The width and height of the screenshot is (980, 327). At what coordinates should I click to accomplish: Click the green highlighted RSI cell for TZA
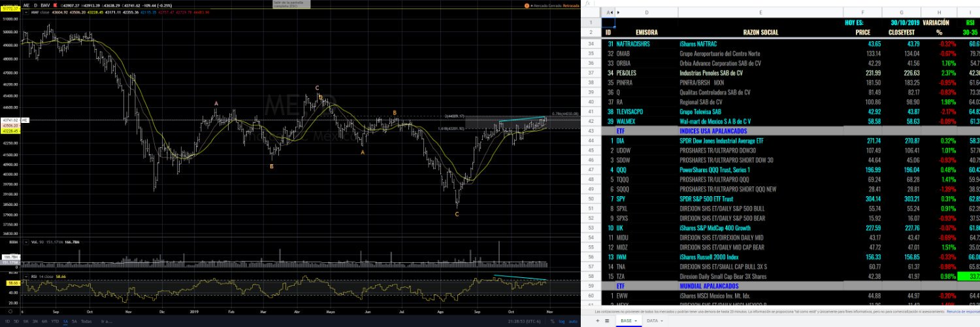969,277
